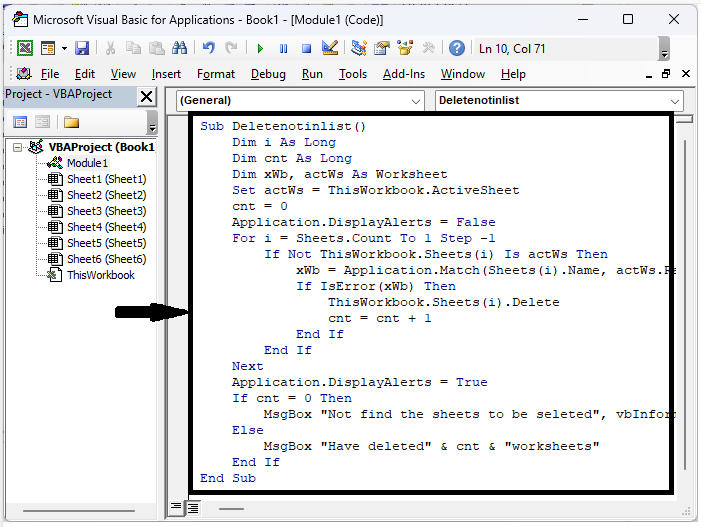The width and height of the screenshot is (701, 527).
Task: Click the Reset stop button
Action: pos(306,48)
